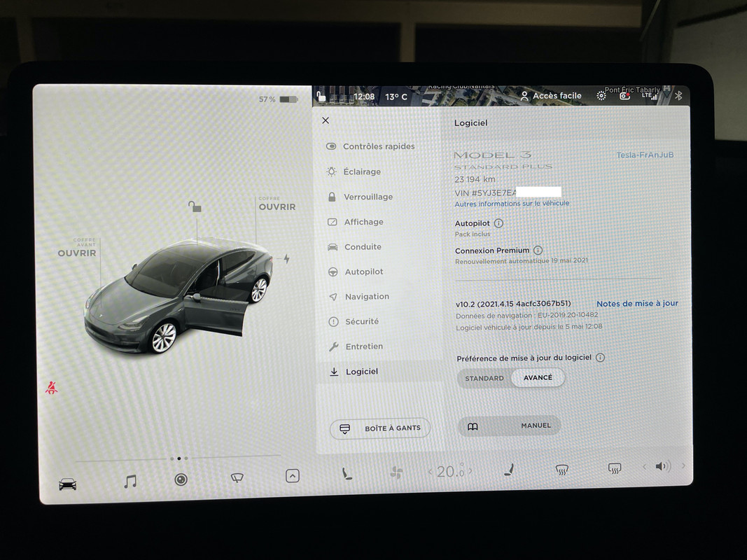Tap the dashcam recording status icon
Image resolution: width=747 pixels, height=560 pixels.
pos(624,96)
